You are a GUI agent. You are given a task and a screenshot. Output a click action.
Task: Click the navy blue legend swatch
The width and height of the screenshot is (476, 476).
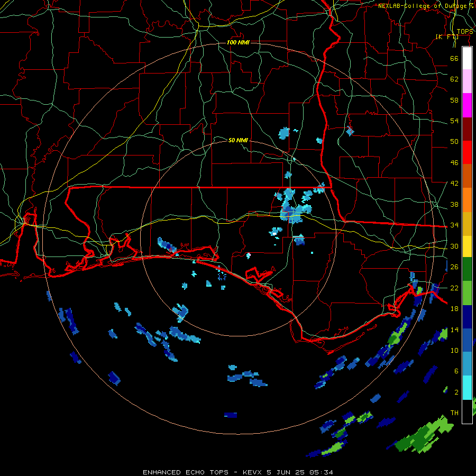(x=467, y=317)
